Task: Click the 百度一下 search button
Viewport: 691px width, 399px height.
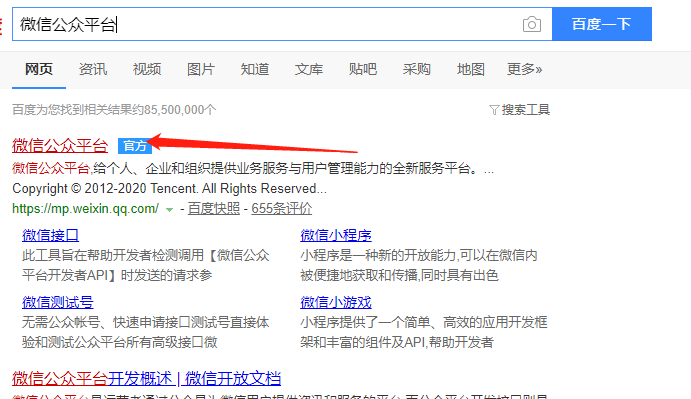Action: tap(602, 24)
